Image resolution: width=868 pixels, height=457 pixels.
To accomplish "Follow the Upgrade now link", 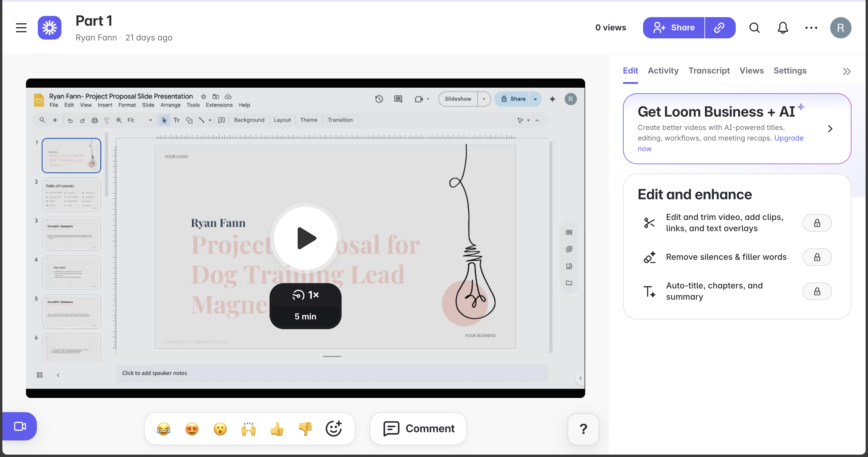I will tap(789, 138).
